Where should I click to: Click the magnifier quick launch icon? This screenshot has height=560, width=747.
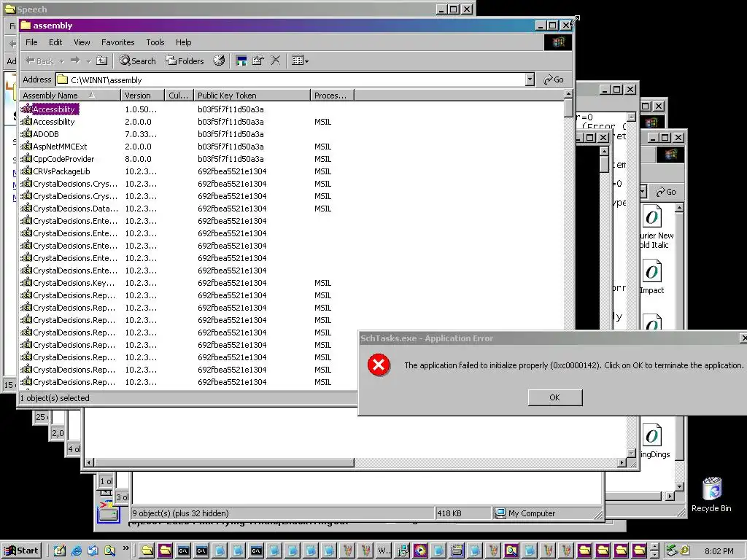click(x=109, y=551)
